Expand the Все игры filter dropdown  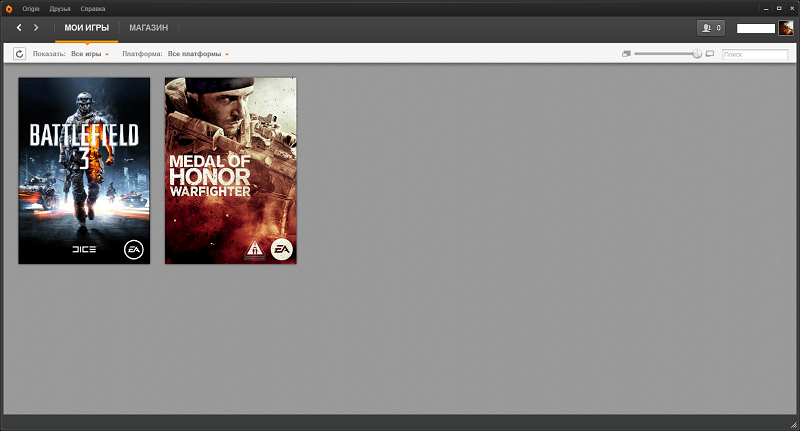(90, 54)
